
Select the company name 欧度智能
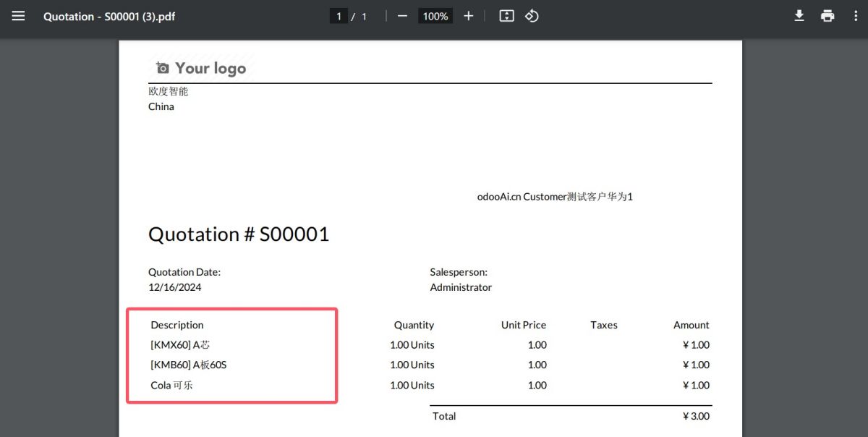169,91
